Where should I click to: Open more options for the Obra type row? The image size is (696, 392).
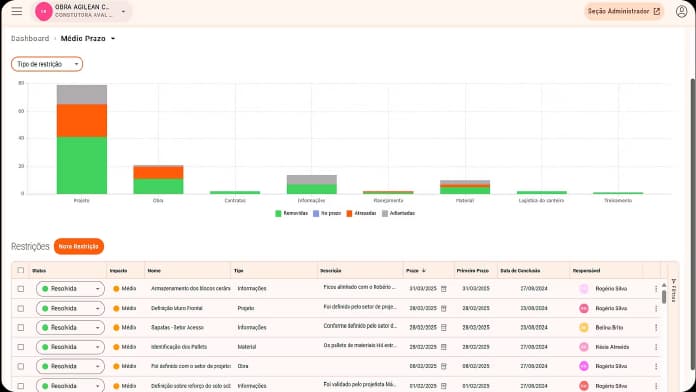(656, 366)
